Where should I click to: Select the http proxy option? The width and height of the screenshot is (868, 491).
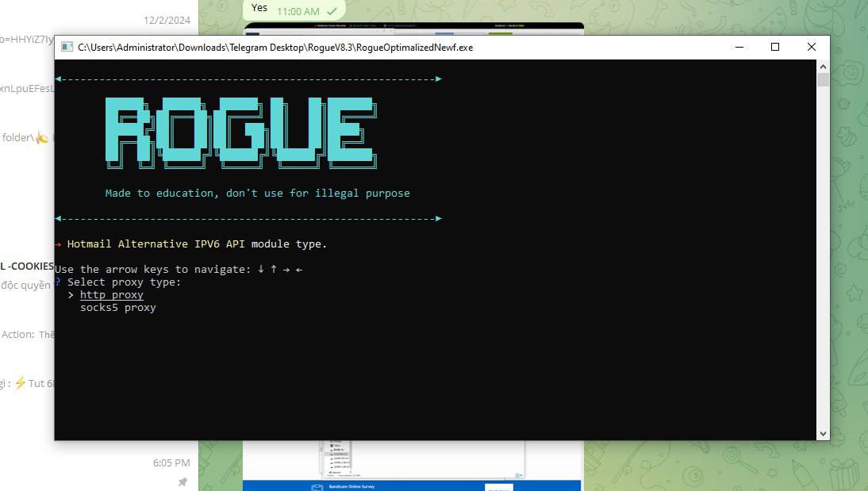[111, 294]
